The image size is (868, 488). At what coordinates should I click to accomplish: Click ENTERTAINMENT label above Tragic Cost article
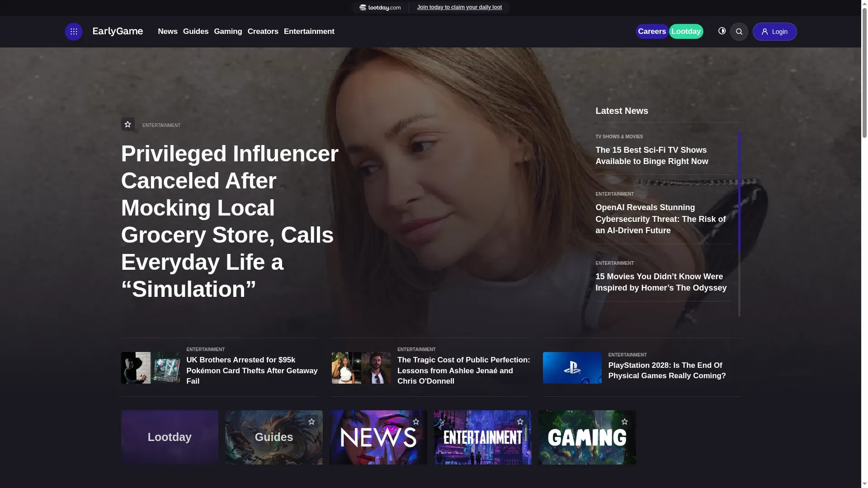[x=416, y=350]
